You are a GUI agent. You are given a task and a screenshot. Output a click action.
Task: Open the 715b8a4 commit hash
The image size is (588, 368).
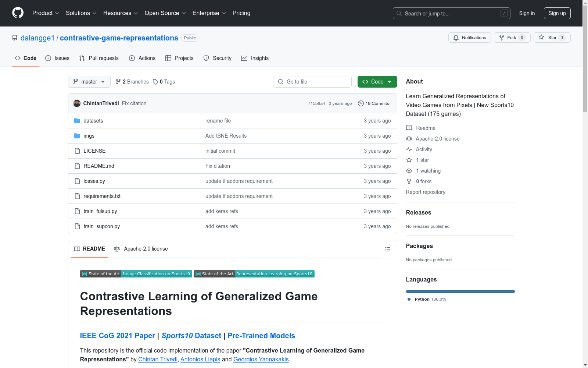(x=316, y=103)
